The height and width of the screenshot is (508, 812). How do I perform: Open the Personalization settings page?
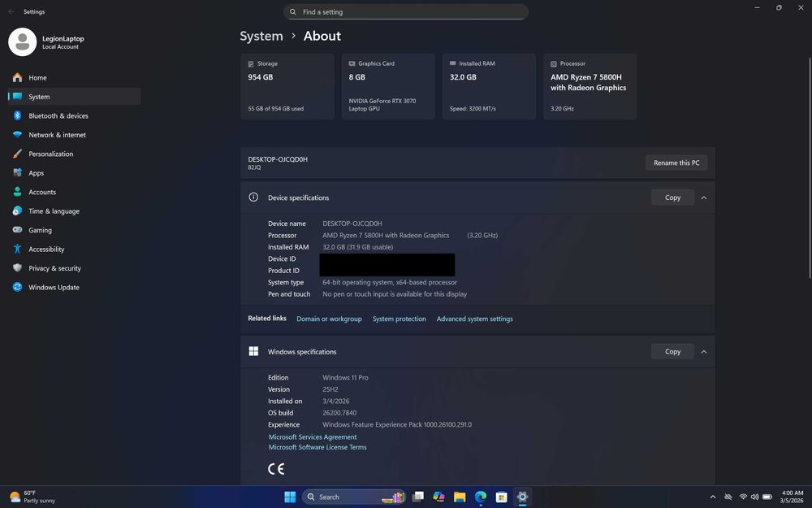74,154
